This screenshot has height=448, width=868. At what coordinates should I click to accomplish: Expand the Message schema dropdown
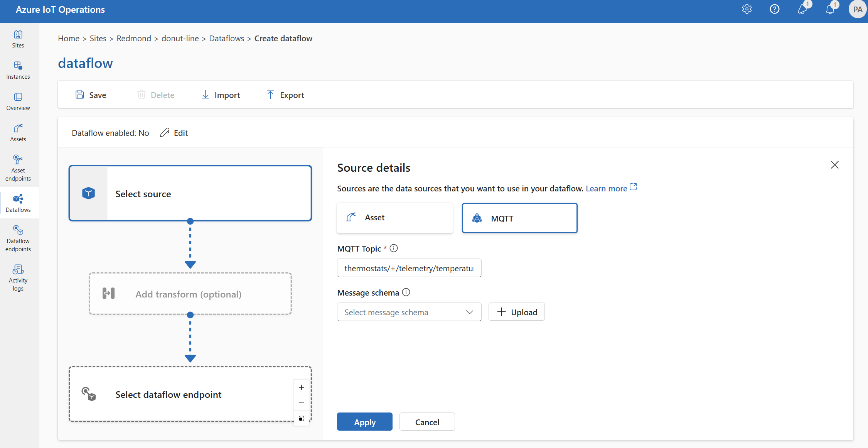click(x=408, y=311)
